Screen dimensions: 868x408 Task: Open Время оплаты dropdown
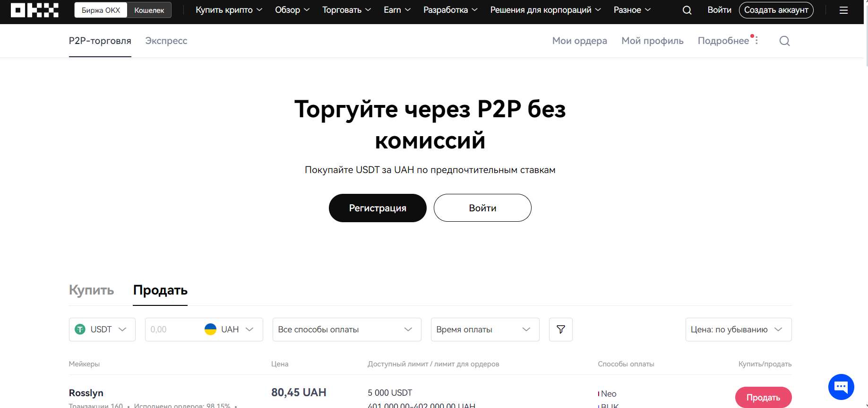(x=485, y=330)
